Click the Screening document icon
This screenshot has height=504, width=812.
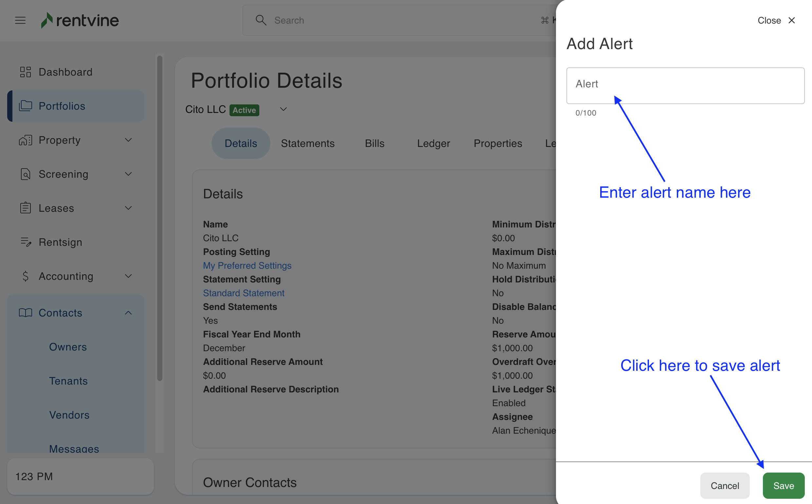tap(25, 174)
